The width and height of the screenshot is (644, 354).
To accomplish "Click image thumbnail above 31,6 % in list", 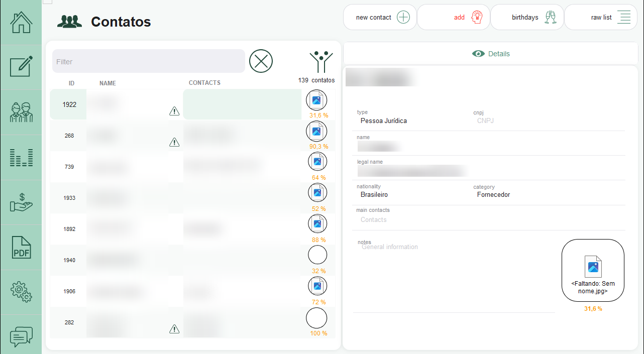I will tap(316, 100).
